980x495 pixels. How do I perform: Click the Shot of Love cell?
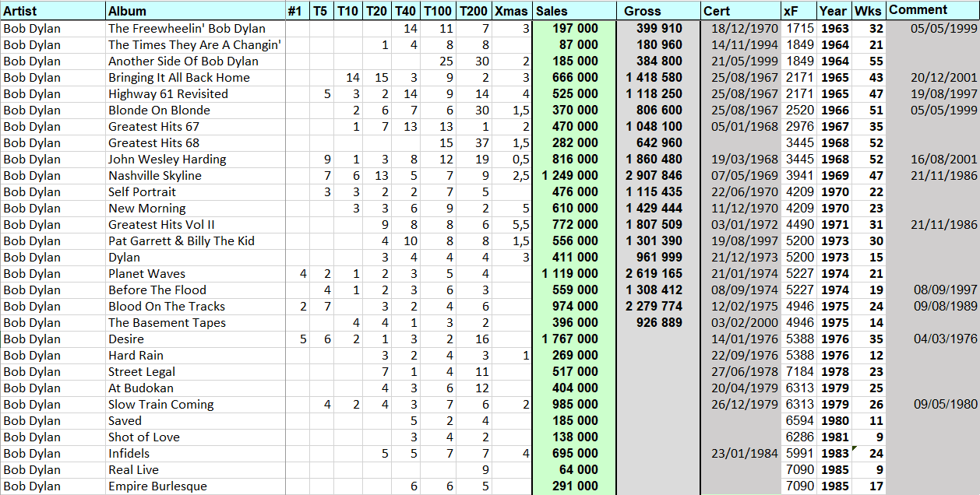pyautogui.click(x=196, y=437)
